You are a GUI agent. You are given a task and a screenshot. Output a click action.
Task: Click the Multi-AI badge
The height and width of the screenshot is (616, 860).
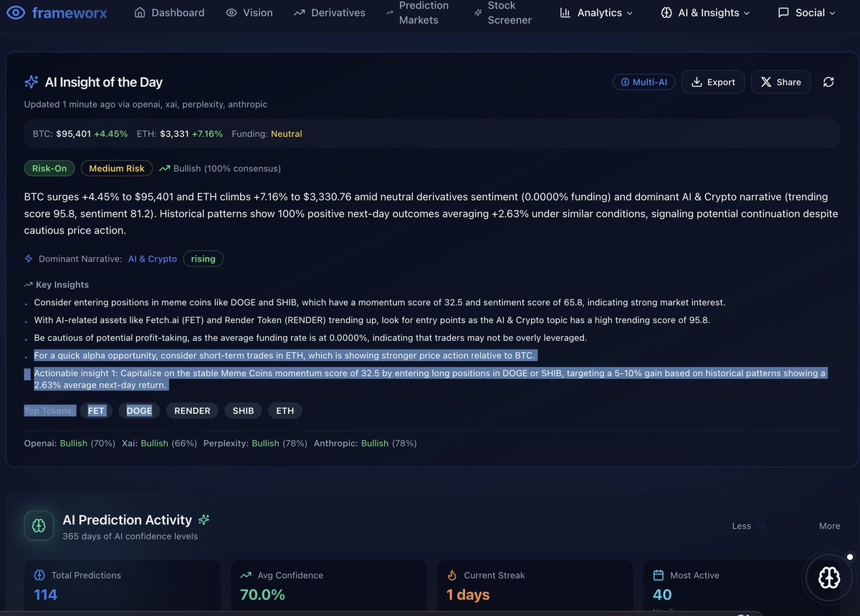[x=644, y=82]
